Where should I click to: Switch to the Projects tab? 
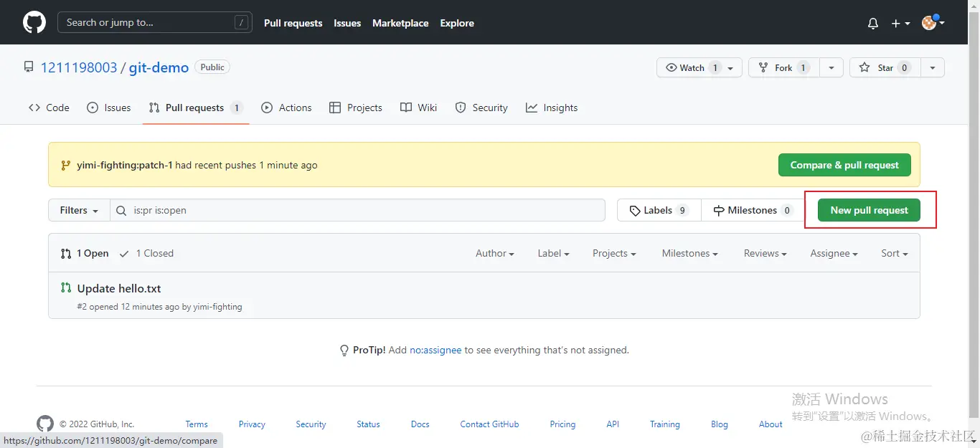(355, 108)
